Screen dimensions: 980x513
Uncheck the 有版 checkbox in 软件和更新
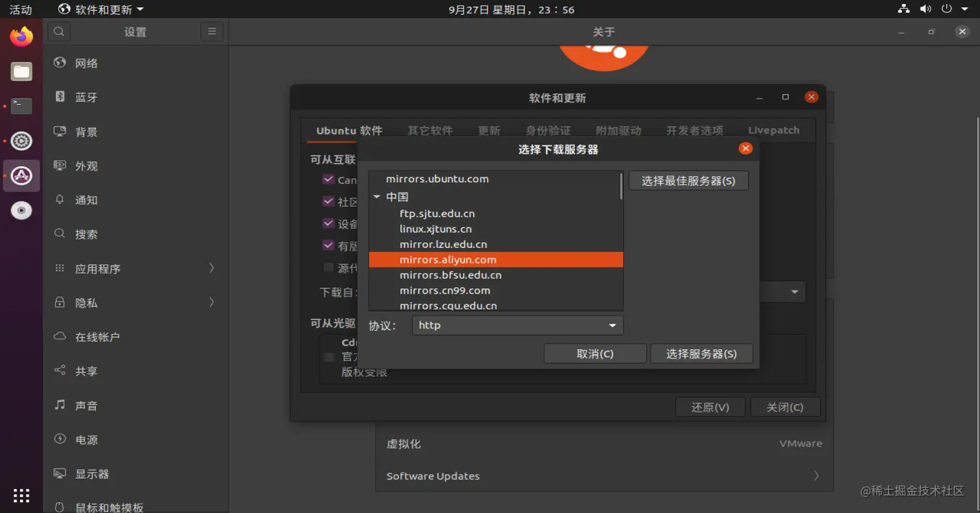click(328, 245)
